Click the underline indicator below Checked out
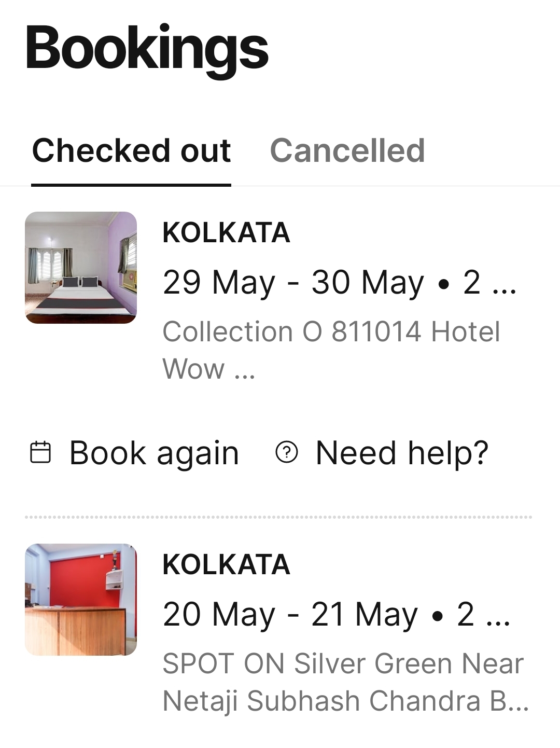Image resolution: width=560 pixels, height=748 pixels. pyautogui.click(x=131, y=184)
